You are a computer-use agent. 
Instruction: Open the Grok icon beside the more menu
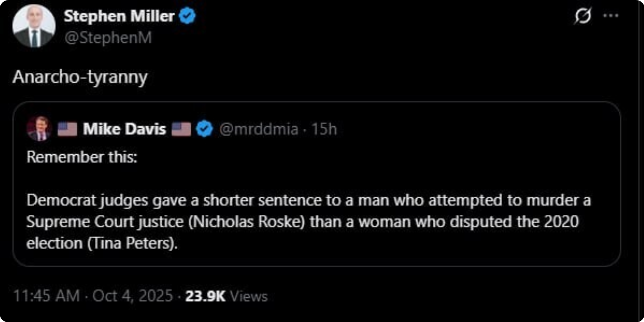pos(582,17)
